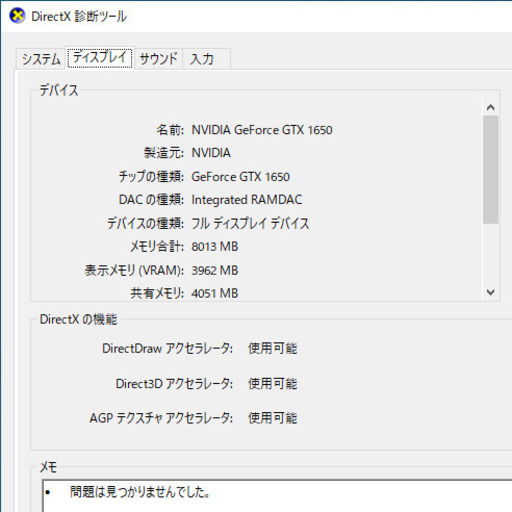
Task: Click inside the メモ text box
Action: [x=277, y=496]
